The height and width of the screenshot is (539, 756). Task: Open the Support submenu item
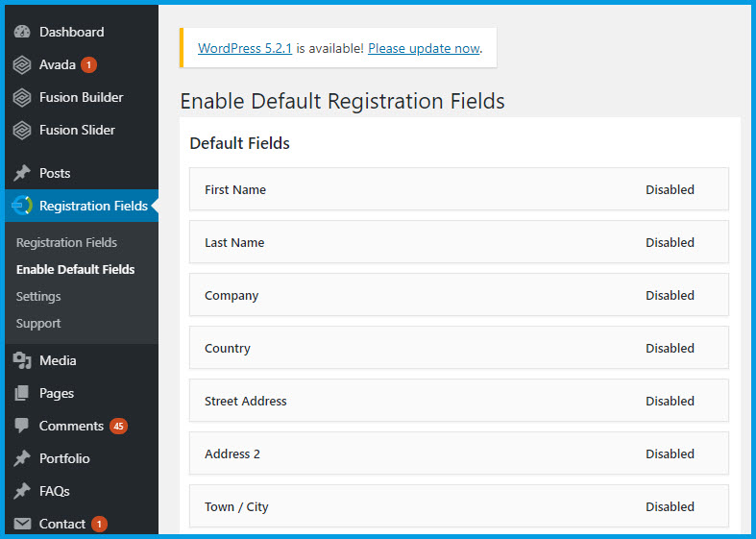[x=38, y=323]
